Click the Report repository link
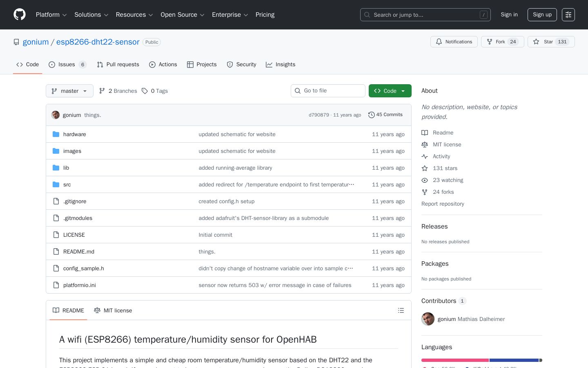The height and width of the screenshot is (368, 588). [x=443, y=204]
